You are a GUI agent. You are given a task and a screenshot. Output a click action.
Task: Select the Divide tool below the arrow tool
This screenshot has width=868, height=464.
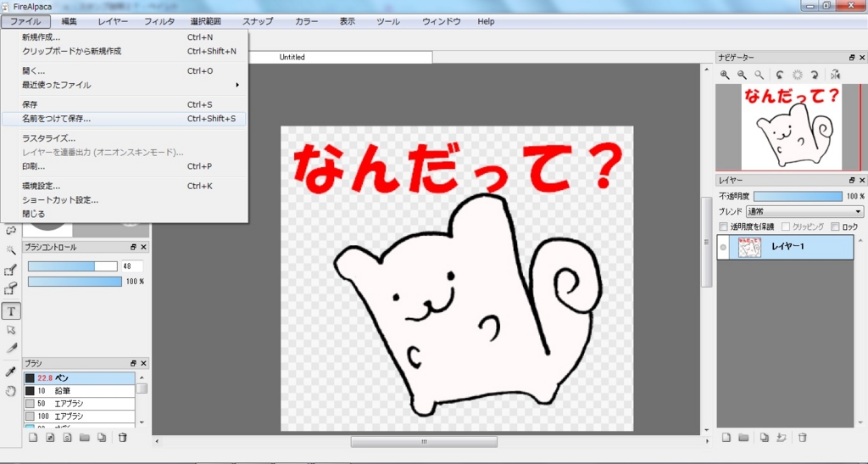11,349
